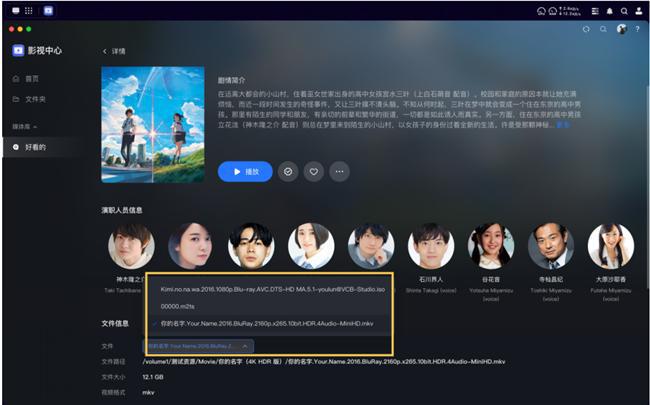Open the second cast member's photo
Screen dimensions: 650x405
(x=191, y=246)
